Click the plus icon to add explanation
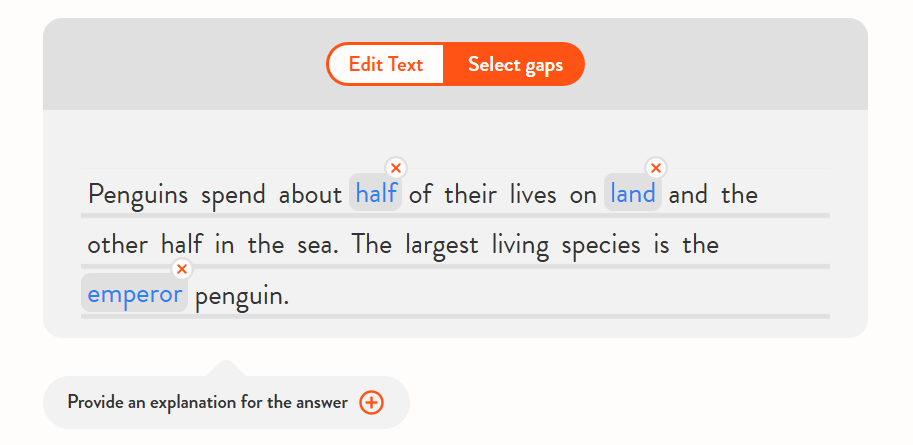The width and height of the screenshot is (913, 445). point(371,402)
